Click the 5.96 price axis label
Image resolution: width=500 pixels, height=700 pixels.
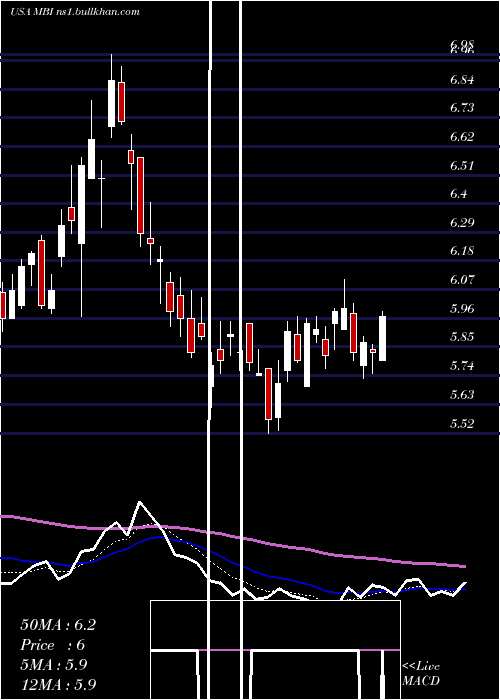point(462,308)
